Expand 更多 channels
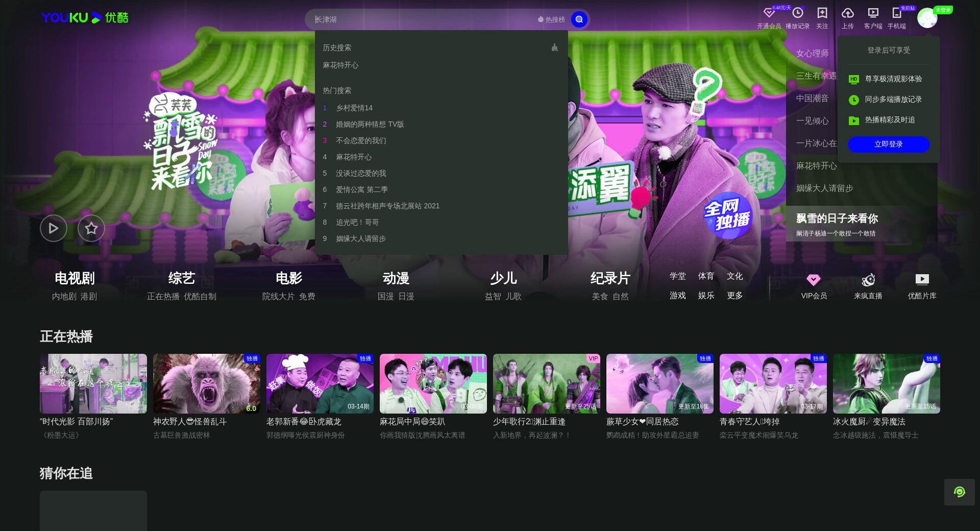This screenshot has width=980, height=531. (x=735, y=296)
